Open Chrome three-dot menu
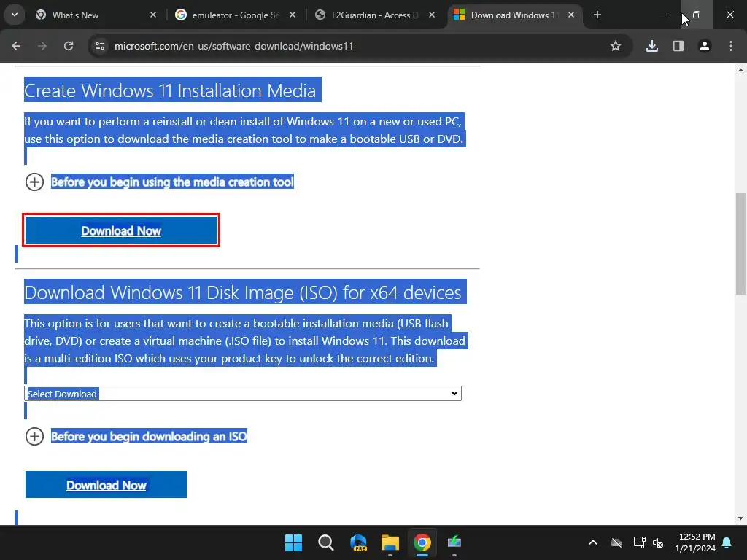 731,46
